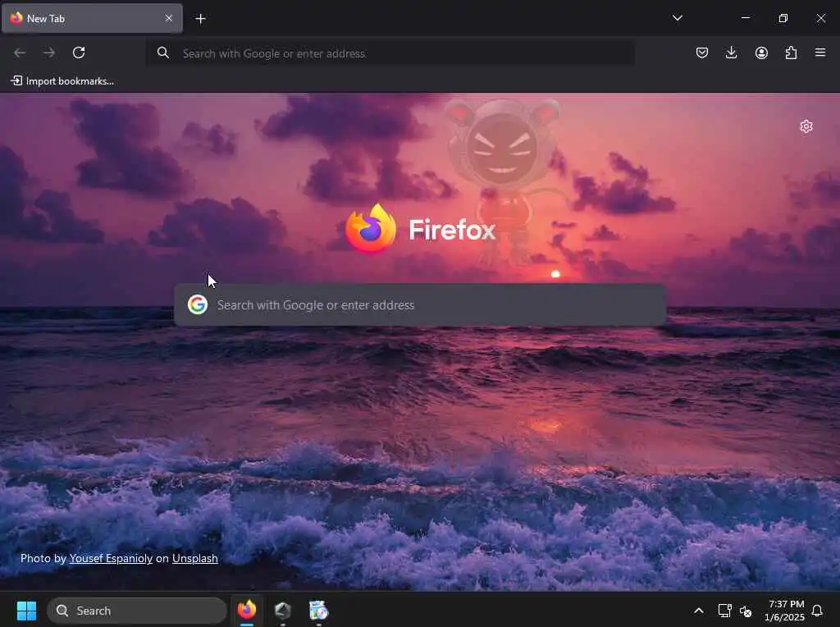
Task: Open the notifications bell
Action: (818, 611)
